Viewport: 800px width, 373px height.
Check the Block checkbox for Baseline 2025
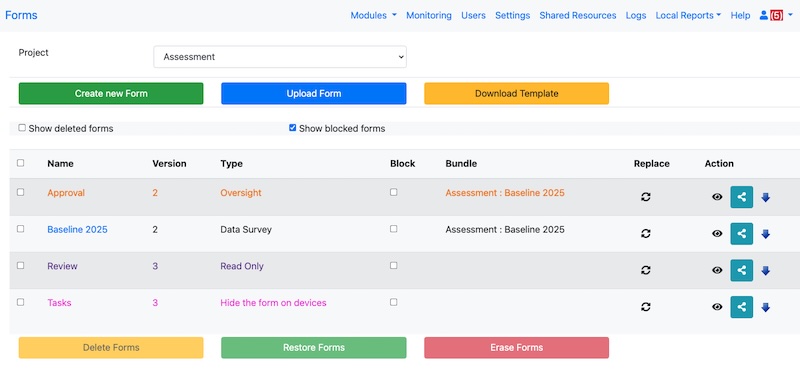pos(393,229)
